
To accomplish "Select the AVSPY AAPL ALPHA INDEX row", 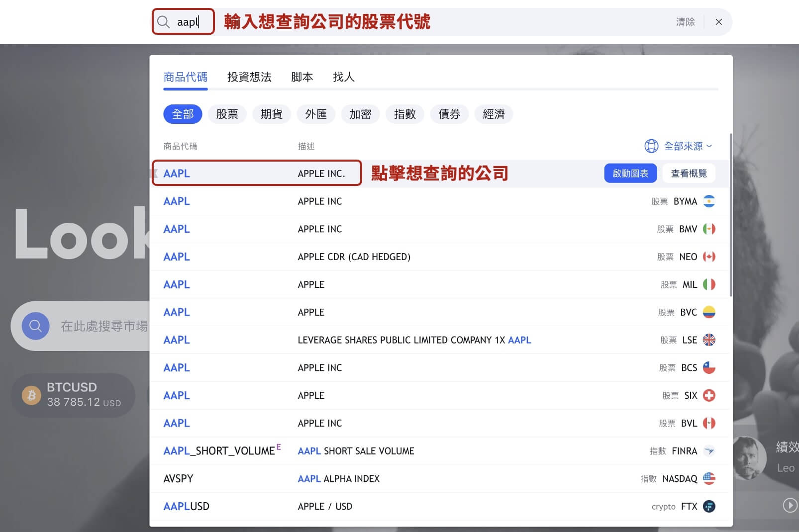I will coord(439,479).
